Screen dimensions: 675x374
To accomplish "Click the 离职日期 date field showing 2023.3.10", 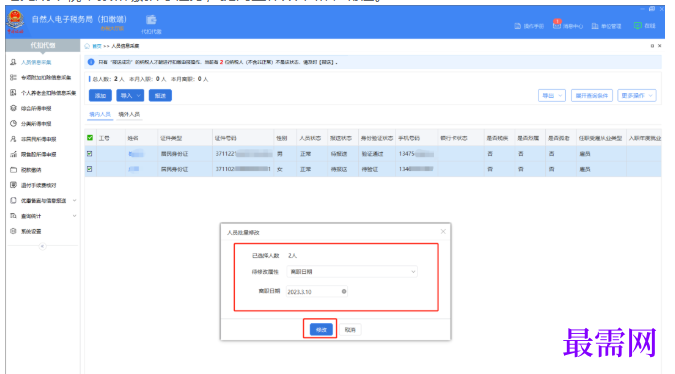I will click(316, 291).
